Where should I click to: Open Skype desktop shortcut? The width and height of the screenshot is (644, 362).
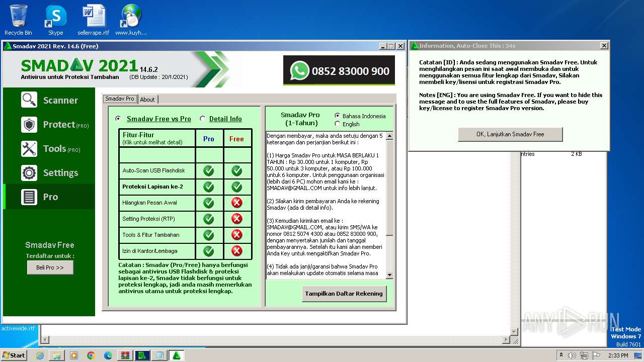coord(55,20)
